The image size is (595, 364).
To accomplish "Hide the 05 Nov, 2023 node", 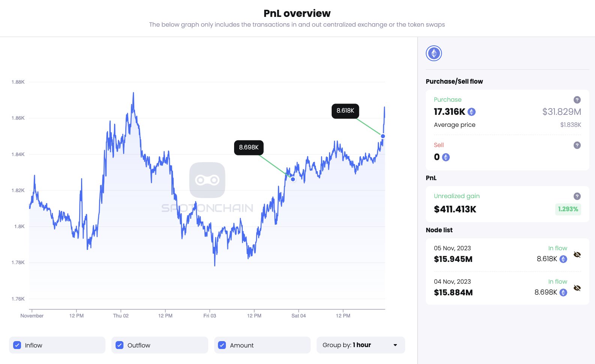I will (577, 255).
